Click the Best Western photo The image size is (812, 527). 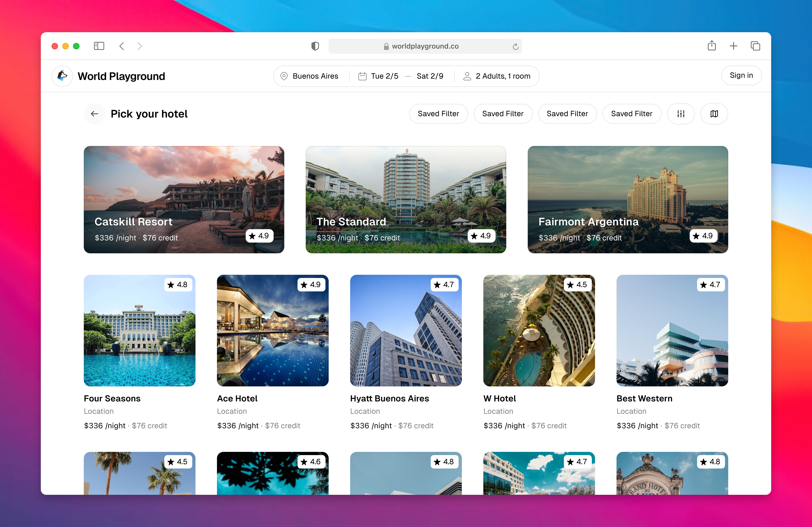[672, 330]
